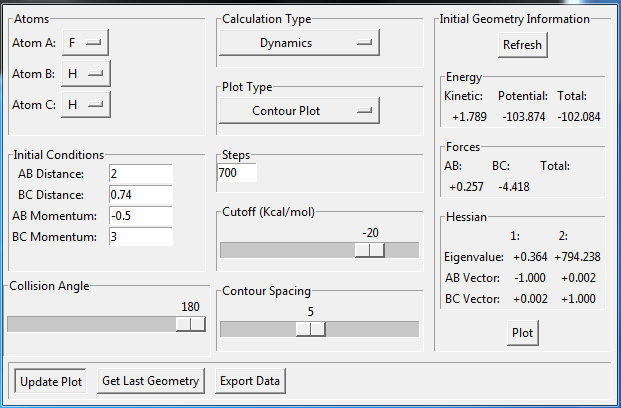Screen dimensions: 621x408
Task: Click the BC Distance input field
Action: 140,194
